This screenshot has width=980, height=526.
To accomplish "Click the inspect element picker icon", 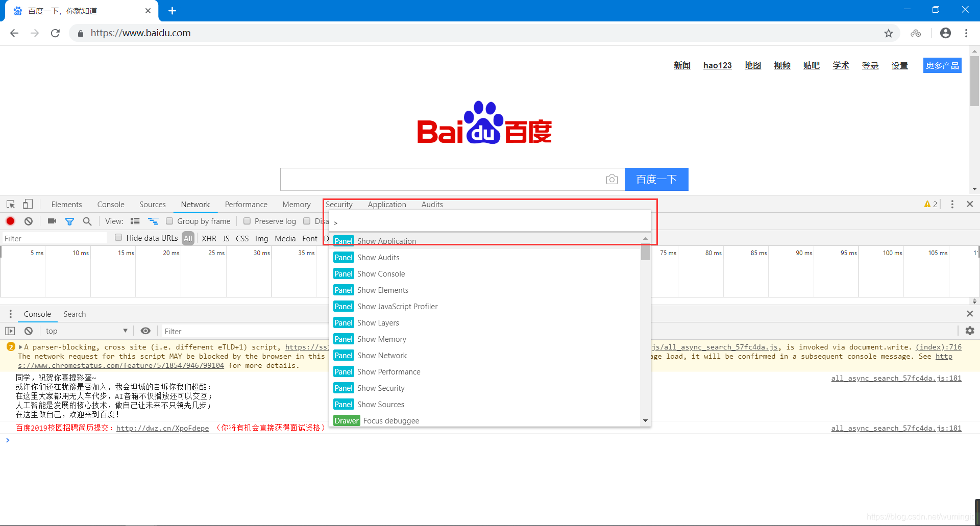I will (11, 204).
